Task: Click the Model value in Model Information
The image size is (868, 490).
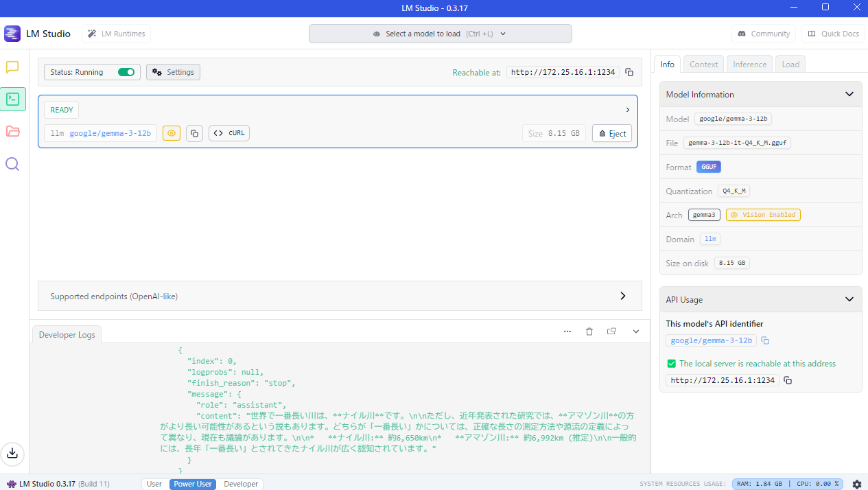Action: coord(734,119)
